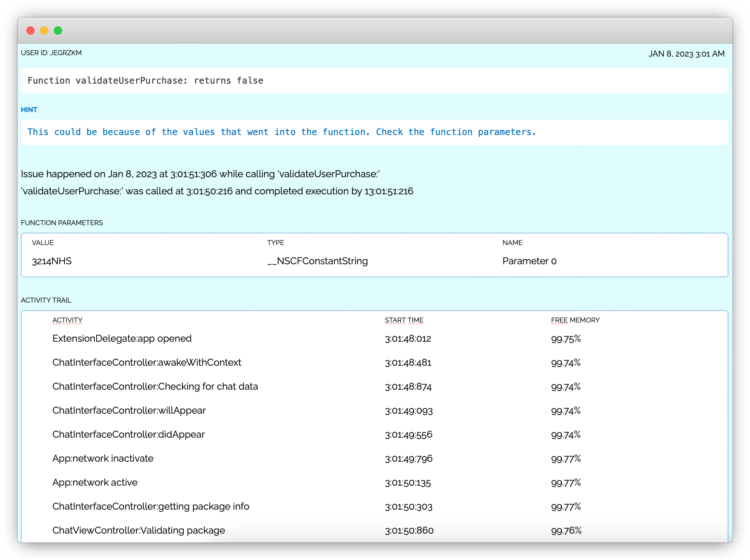Select the 'ChatViewController:Validating package' activity row

(139, 531)
